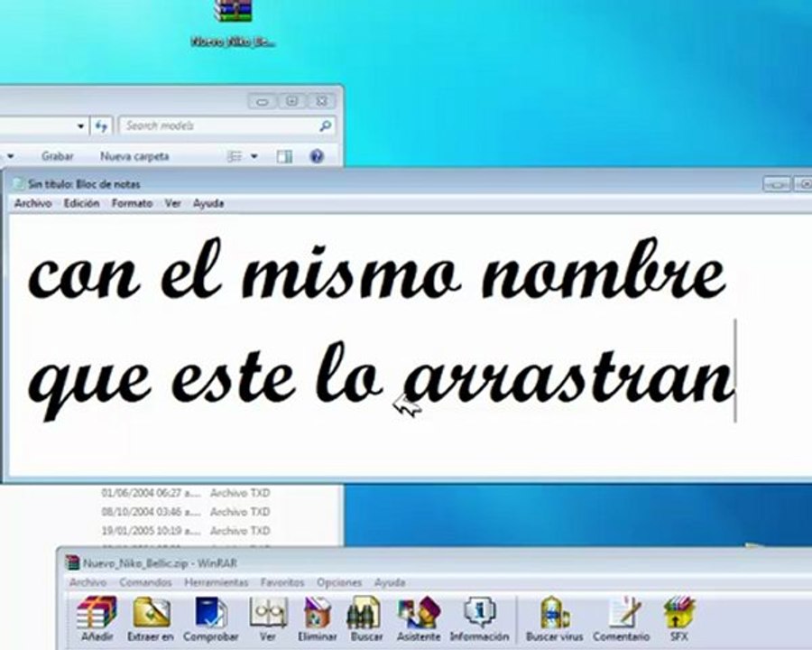Select the 01/06/2004 Archivo TXD row
This screenshot has height=650, width=812.
(x=186, y=493)
